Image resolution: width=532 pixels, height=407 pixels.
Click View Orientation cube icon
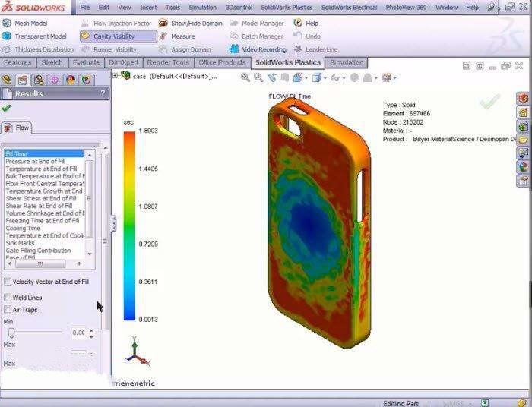tap(298, 77)
